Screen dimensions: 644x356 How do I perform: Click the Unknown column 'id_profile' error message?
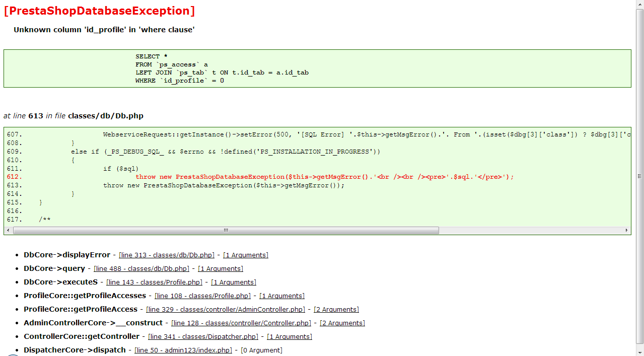[x=104, y=30]
